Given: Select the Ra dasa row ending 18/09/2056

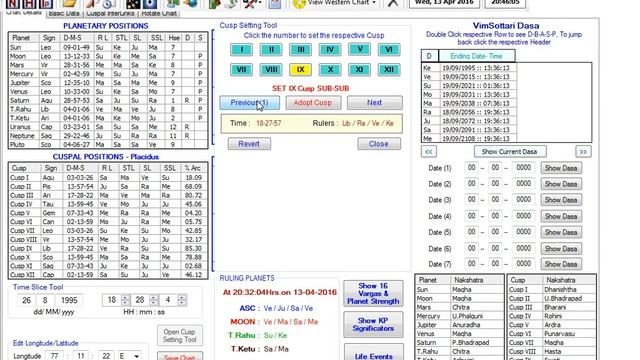Looking at the screenshot, I should pos(469,112).
